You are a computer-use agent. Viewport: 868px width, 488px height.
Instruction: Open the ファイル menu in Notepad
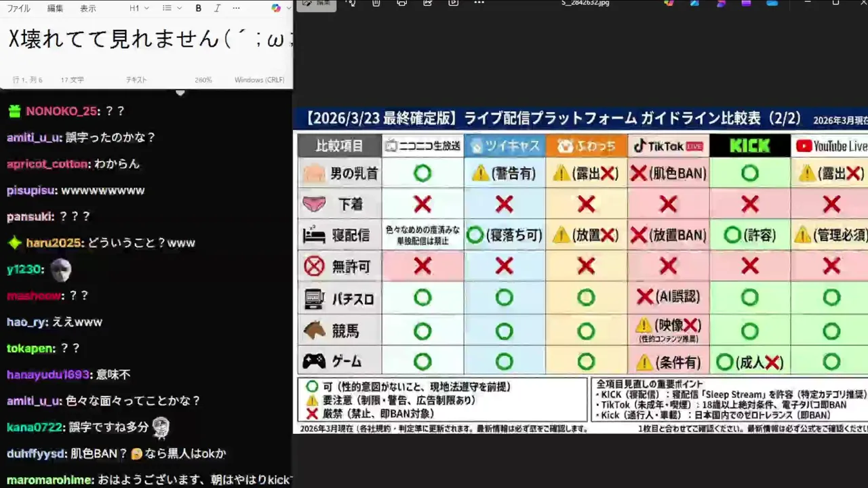click(x=18, y=8)
